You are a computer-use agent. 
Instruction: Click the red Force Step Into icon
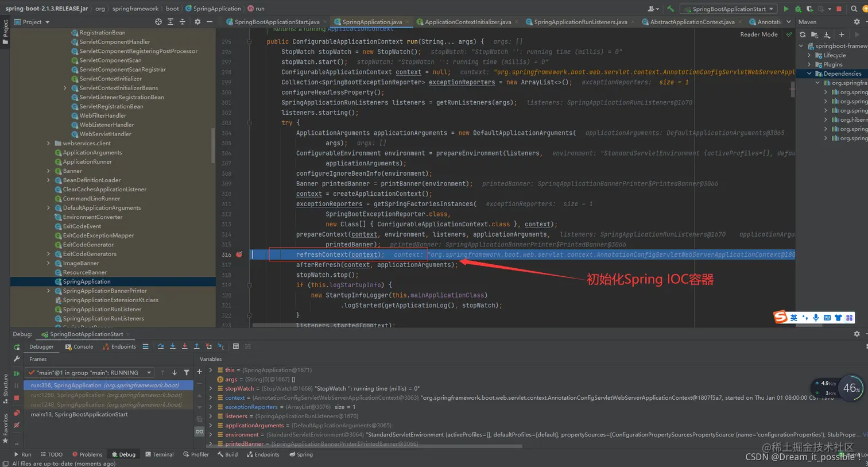tap(185, 346)
